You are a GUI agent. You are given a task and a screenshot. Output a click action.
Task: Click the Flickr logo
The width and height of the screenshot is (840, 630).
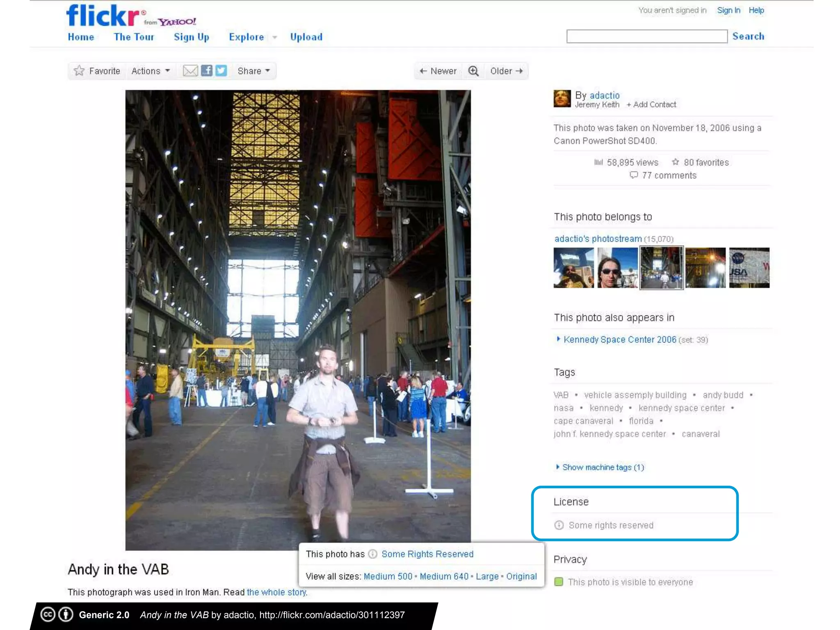[103, 16]
